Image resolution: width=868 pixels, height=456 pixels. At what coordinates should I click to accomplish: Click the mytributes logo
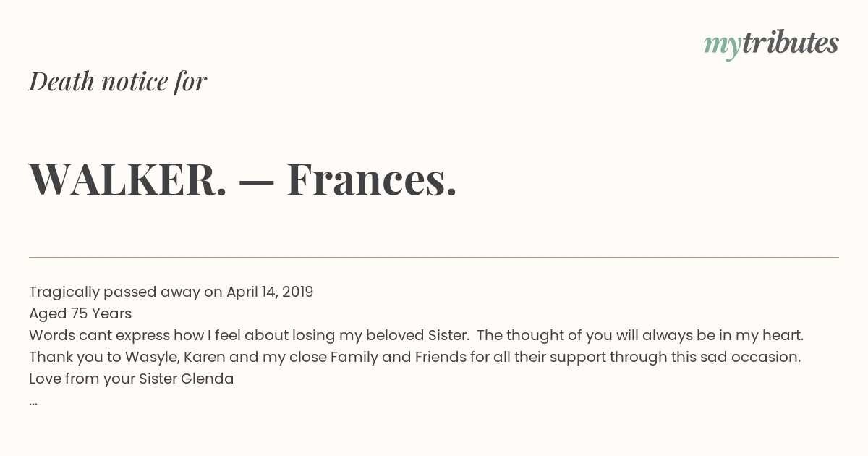(771, 44)
